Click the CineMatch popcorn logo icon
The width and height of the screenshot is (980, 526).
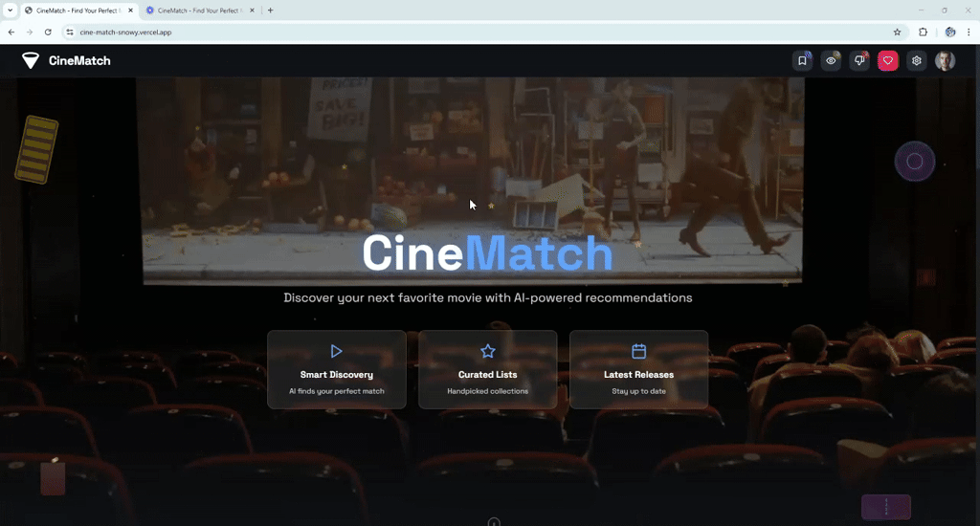click(31, 60)
